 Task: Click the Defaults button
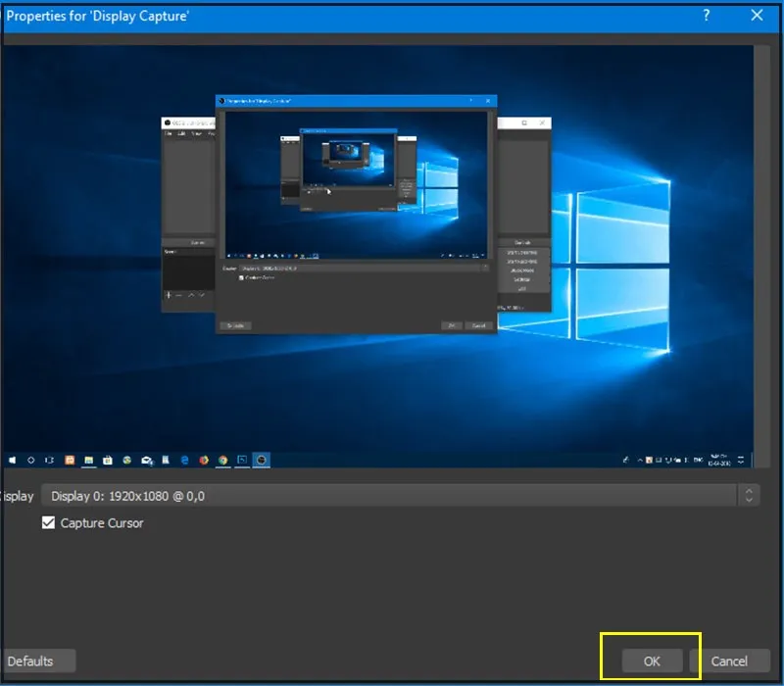point(39,661)
